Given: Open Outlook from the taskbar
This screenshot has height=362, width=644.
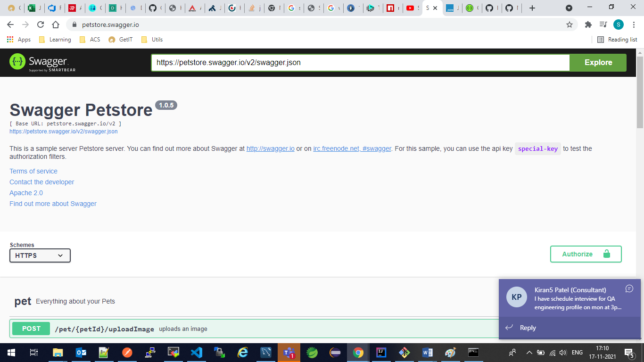Looking at the screenshot, I should [x=81, y=352].
